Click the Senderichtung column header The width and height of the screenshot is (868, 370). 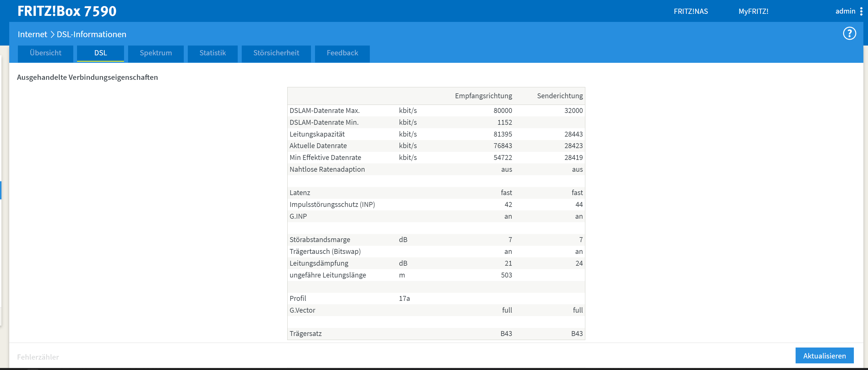pos(559,96)
